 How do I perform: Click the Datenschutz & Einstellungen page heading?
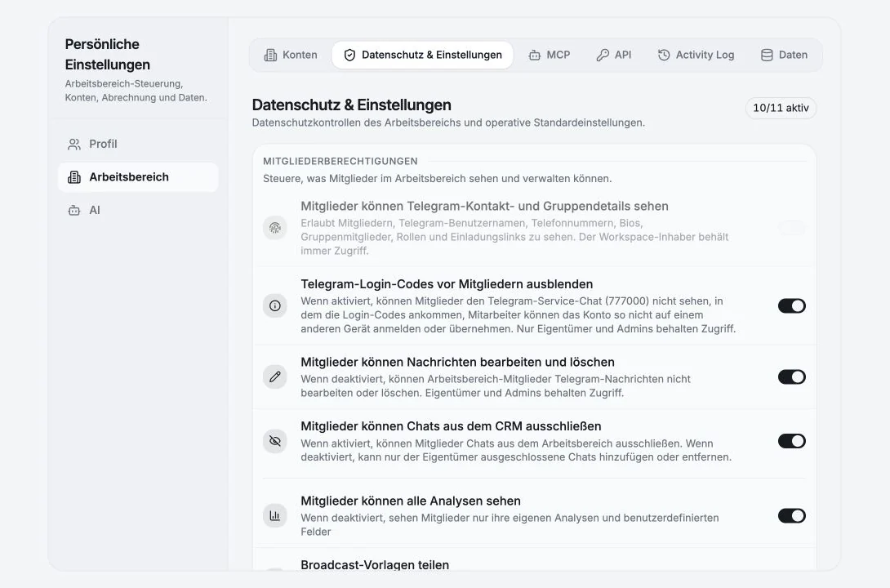pyautogui.click(x=351, y=105)
